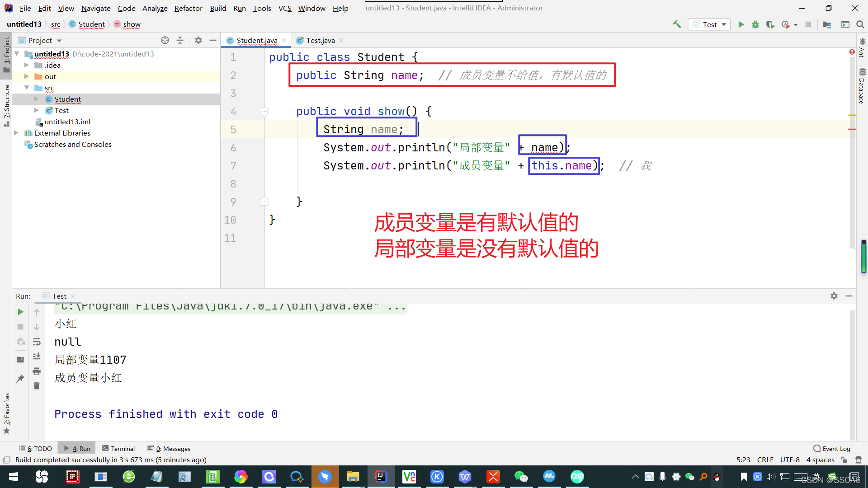868x488 pixels.
Task: Click the disabled Stop icon in the top toolbar
Action: [x=808, y=24]
